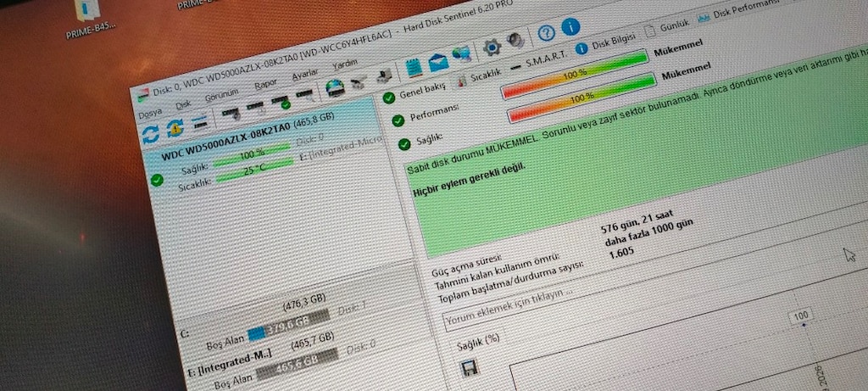
Task: Click the solid blue info toolbar icon
Action: (x=570, y=26)
